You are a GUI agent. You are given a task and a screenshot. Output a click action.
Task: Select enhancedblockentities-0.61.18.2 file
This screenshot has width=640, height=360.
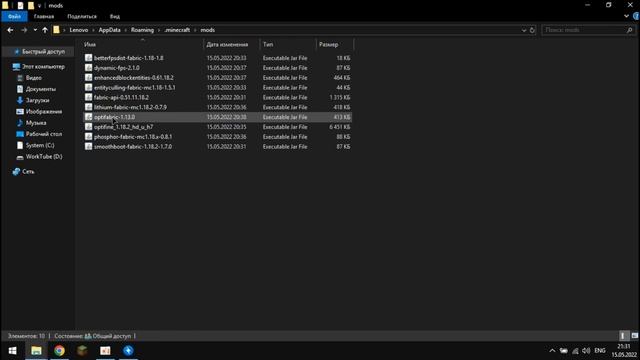tap(133, 78)
